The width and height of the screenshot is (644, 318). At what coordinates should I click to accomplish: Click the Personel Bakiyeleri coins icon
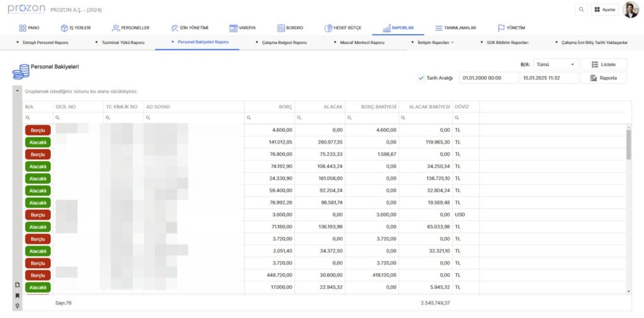click(21, 71)
